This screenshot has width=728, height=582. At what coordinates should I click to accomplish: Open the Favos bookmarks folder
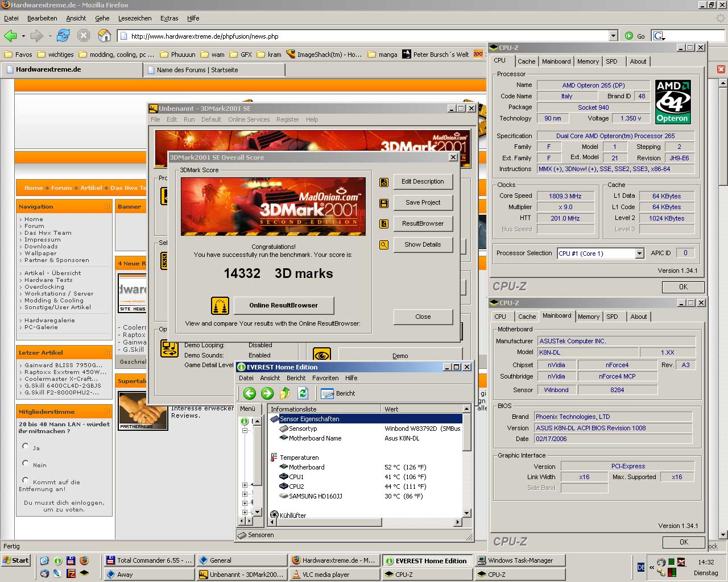(18, 55)
